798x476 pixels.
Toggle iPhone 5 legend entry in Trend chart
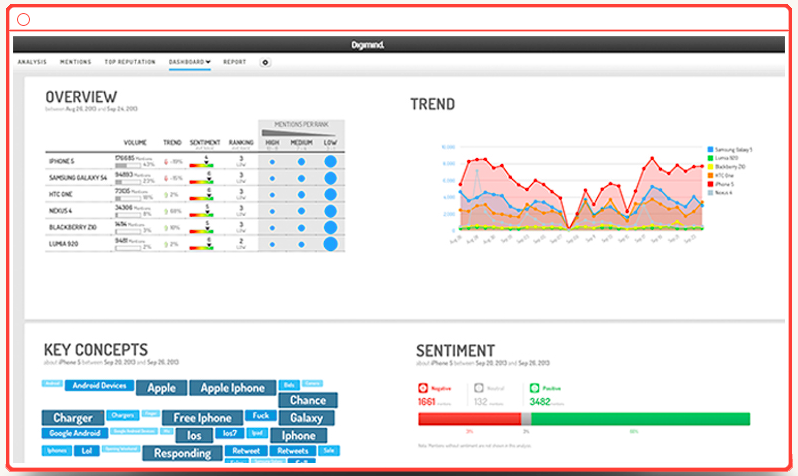[721, 184]
